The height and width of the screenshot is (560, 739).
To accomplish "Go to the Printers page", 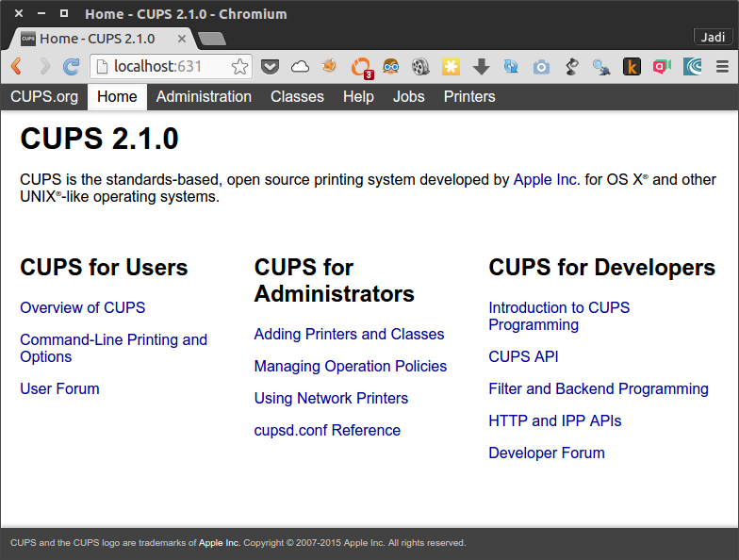I will coord(469,97).
